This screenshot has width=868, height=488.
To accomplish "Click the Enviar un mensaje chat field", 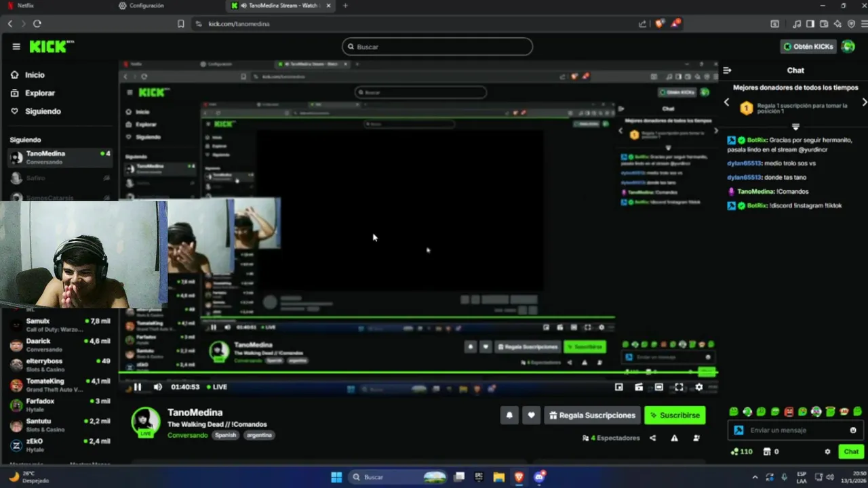I will [796, 430].
